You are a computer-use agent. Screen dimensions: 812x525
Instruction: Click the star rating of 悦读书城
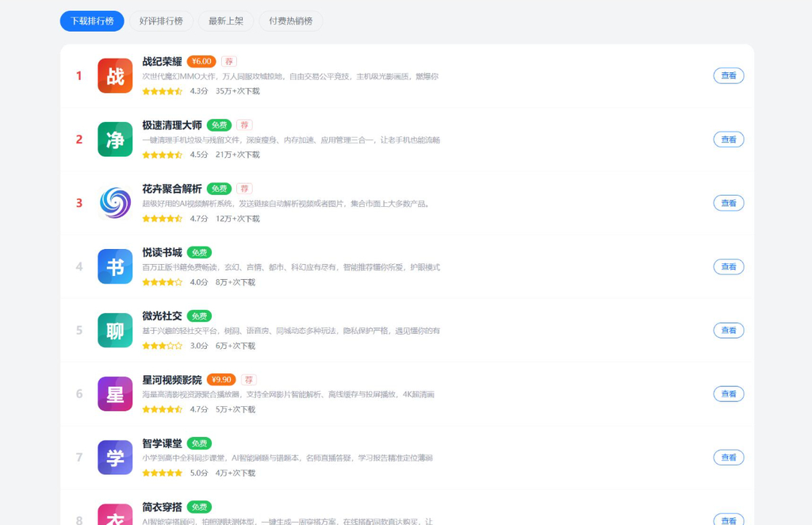tap(163, 282)
